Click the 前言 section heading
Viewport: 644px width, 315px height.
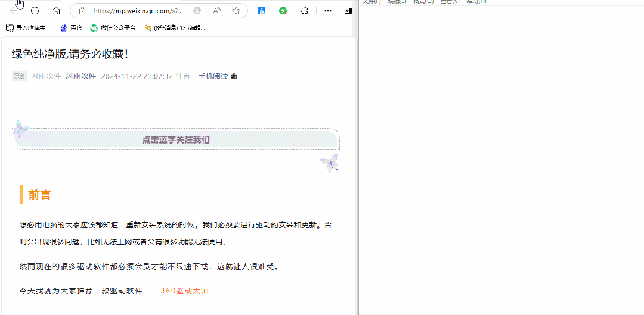pos(39,195)
